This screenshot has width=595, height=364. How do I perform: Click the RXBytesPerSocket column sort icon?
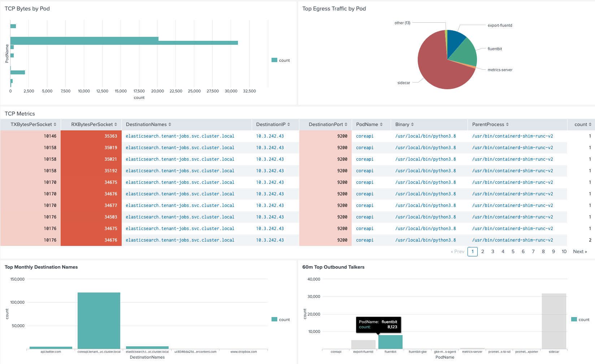pyautogui.click(x=116, y=125)
